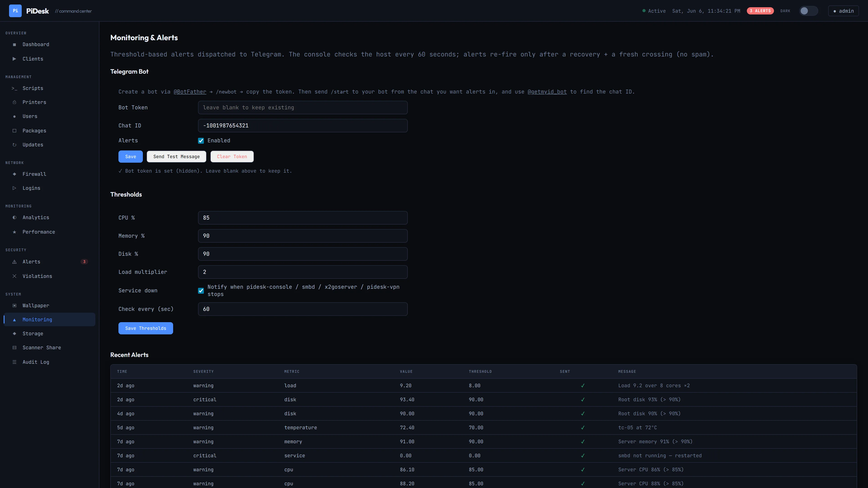The height and width of the screenshot is (488, 868).
Task: Click Save Thresholds button
Action: coord(146,328)
